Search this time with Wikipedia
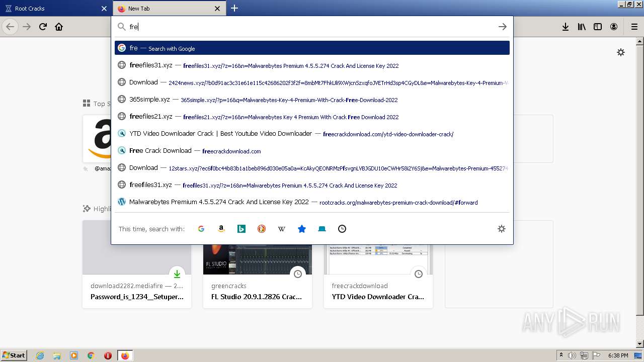644x362 pixels. click(282, 229)
